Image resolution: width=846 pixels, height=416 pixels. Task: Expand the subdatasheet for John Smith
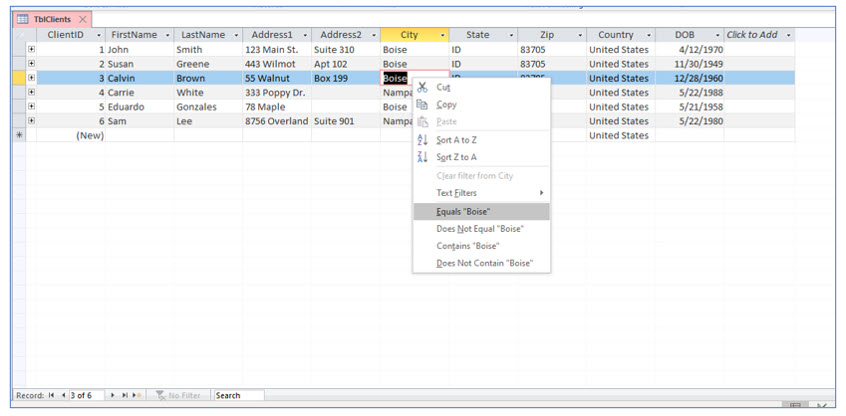(x=31, y=49)
